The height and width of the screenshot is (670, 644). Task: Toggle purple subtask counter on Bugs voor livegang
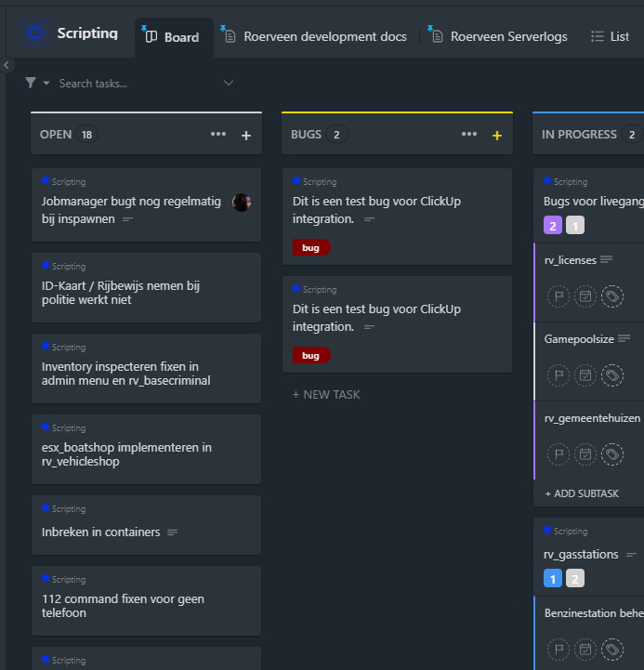point(552,225)
